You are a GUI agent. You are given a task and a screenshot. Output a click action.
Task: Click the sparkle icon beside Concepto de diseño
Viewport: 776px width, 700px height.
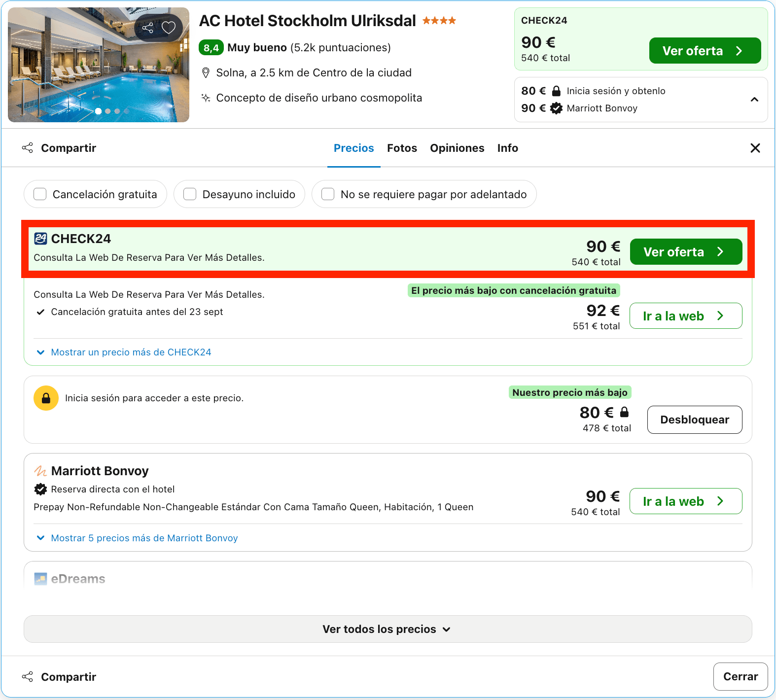pos(206,98)
